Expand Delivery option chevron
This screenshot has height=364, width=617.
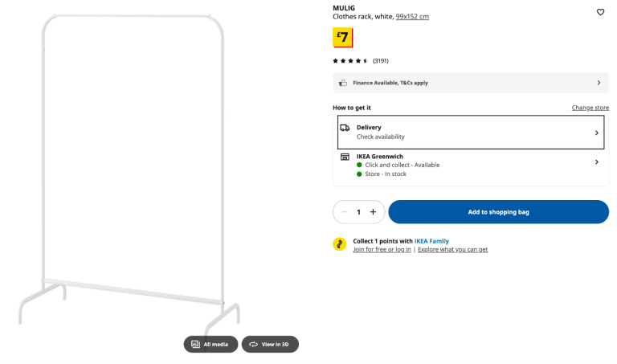597,133
